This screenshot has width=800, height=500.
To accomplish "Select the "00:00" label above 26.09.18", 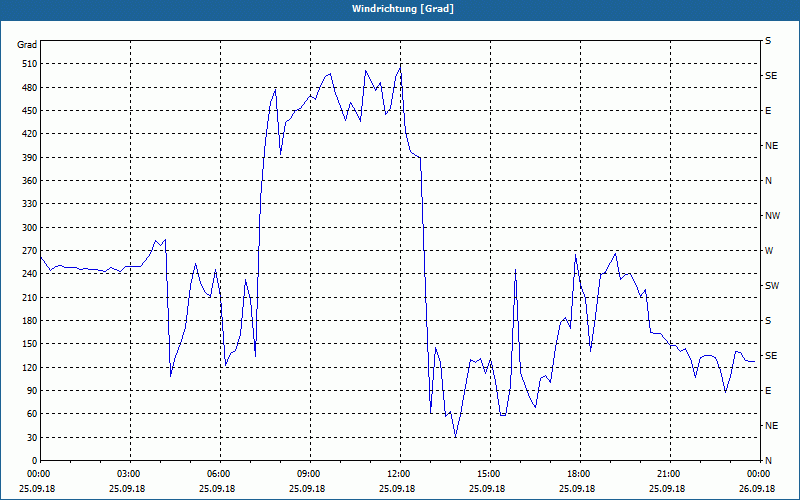I will coord(757,474).
